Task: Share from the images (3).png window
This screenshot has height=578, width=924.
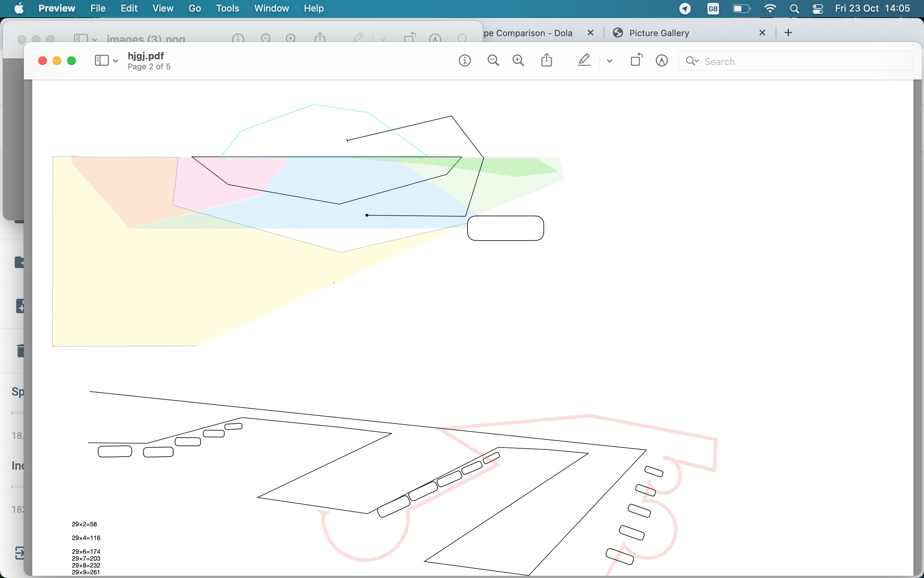Action: pyautogui.click(x=320, y=37)
